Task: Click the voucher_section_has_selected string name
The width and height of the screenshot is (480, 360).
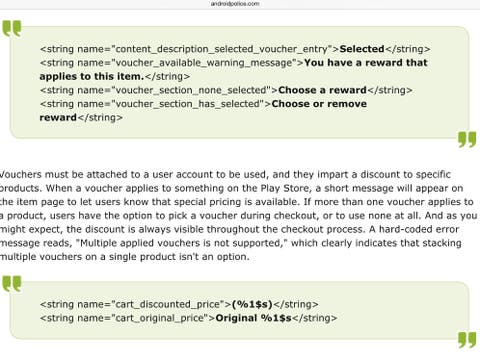Action: 187,104
